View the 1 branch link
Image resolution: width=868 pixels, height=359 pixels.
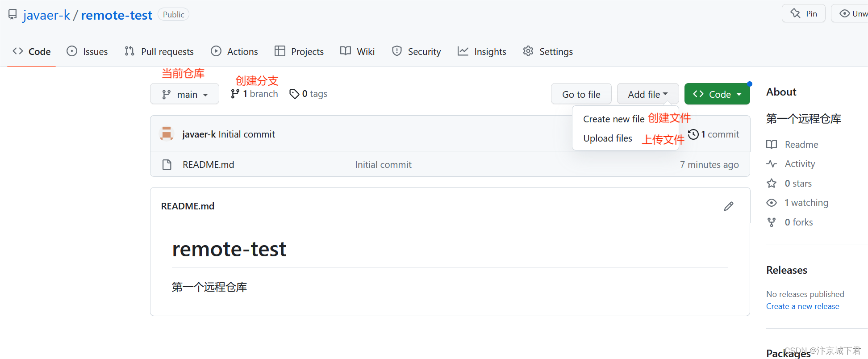click(254, 94)
